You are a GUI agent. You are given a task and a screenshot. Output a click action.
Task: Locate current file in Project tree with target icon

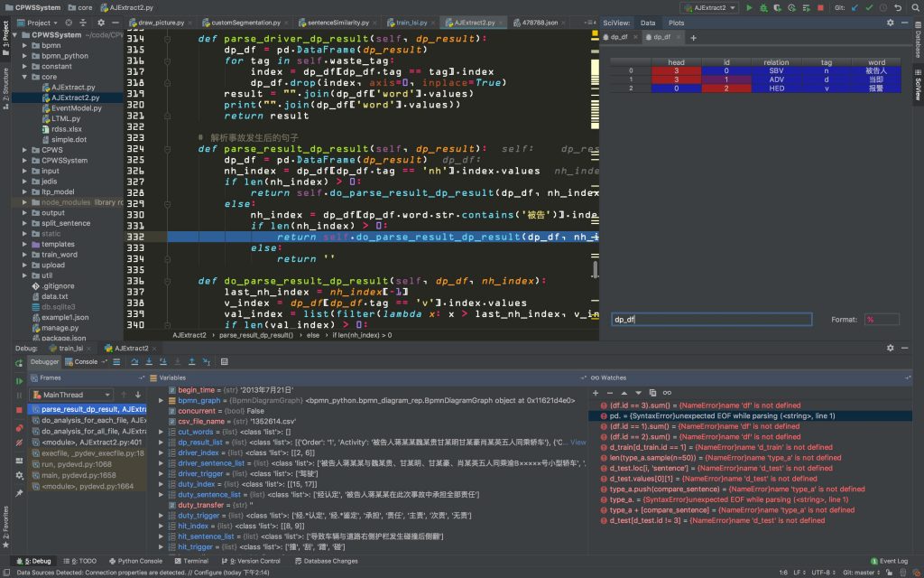pyautogui.click(x=69, y=23)
